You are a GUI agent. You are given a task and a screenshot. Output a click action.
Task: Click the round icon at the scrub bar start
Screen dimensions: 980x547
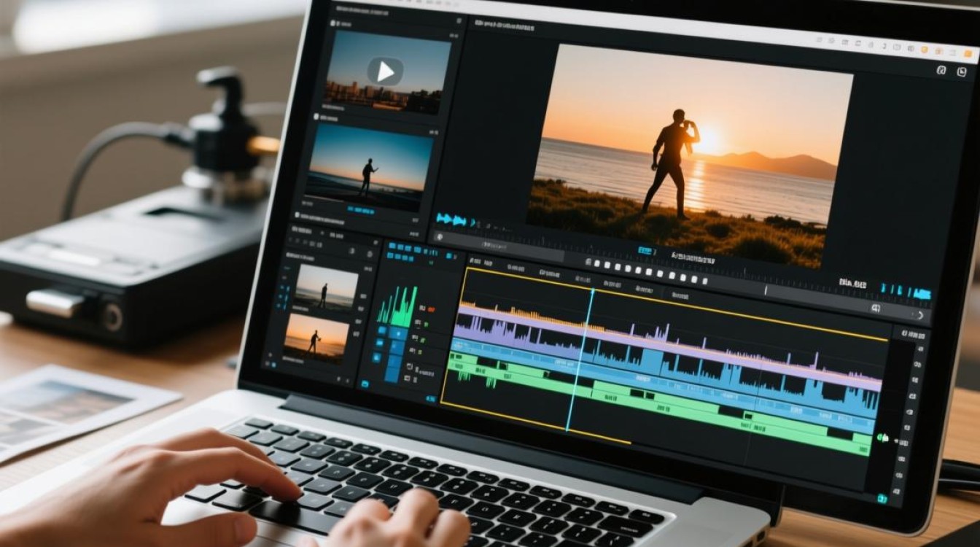(x=440, y=237)
